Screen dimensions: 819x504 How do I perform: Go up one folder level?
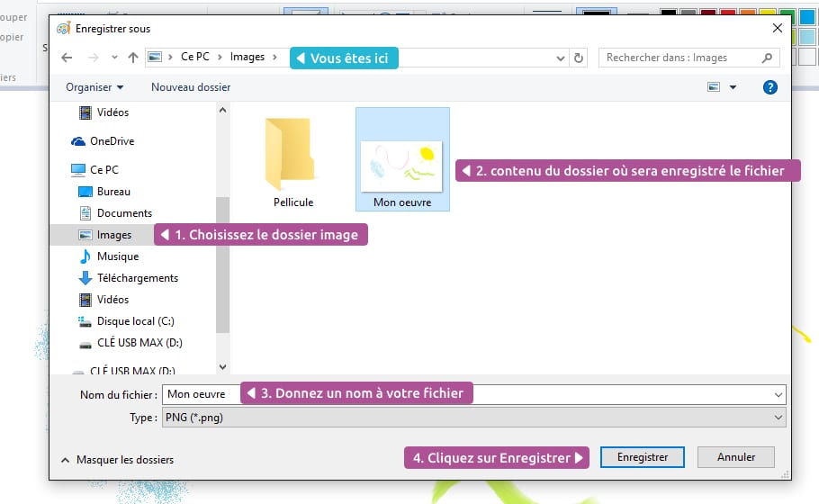(133, 58)
